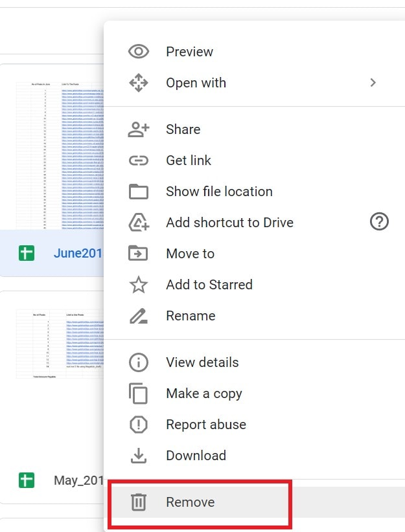Open the June2019 spreadsheet file
Viewport: 405px width, 532px height.
78,253
